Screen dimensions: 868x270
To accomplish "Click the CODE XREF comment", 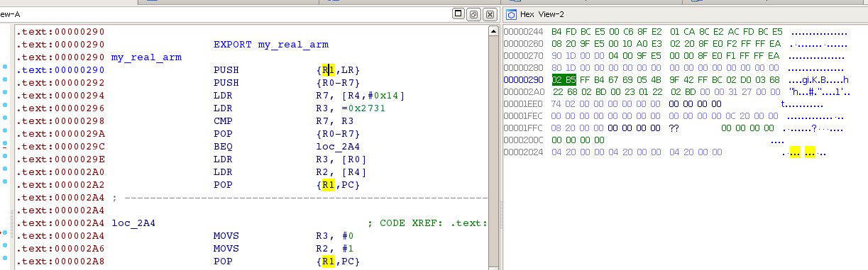I will [x=427, y=223].
